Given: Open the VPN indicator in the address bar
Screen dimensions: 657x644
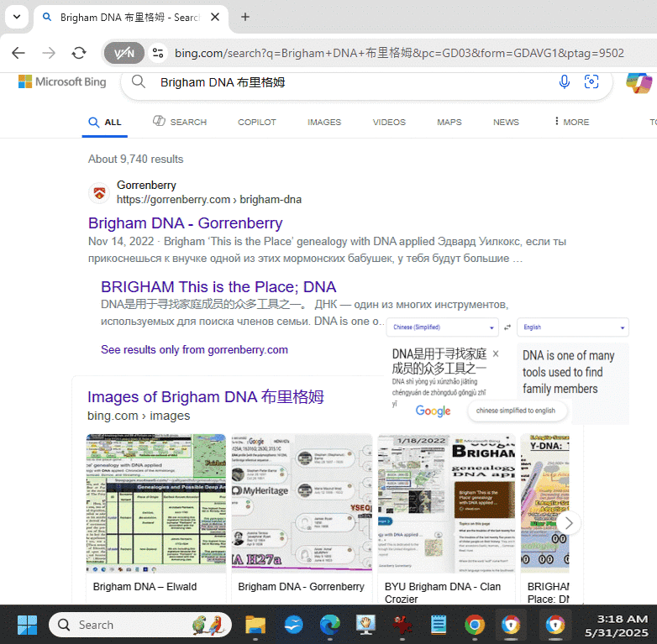Looking at the screenshot, I should coord(124,53).
